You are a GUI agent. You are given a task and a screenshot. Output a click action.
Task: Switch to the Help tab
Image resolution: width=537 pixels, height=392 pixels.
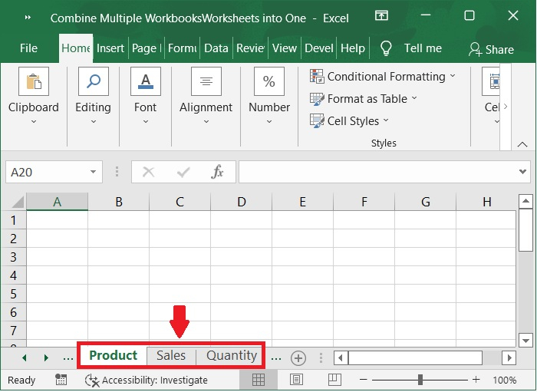pos(353,48)
